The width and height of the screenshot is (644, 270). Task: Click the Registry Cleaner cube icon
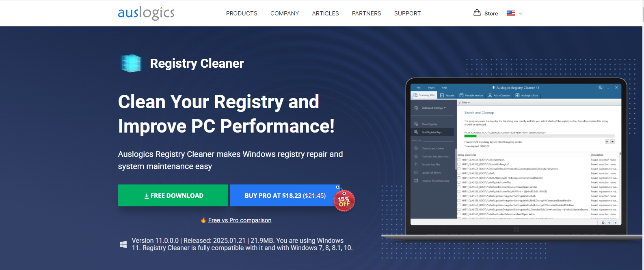pyautogui.click(x=131, y=63)
